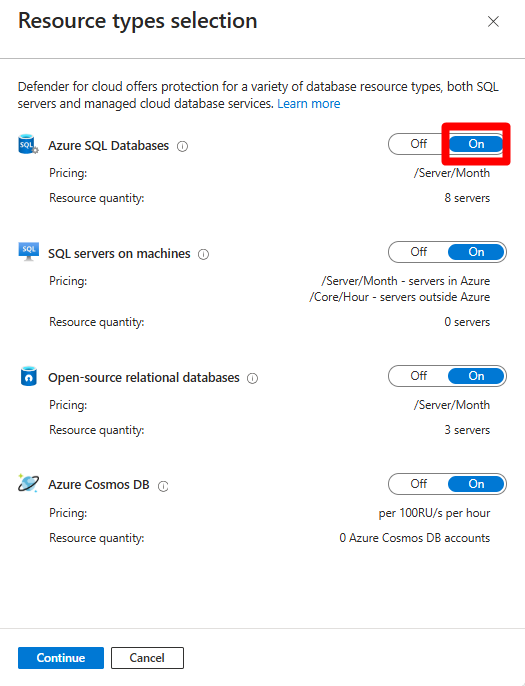Turn Azure Cosmos DB protection Off
The image size is (525, 686).
pos(418,484)
